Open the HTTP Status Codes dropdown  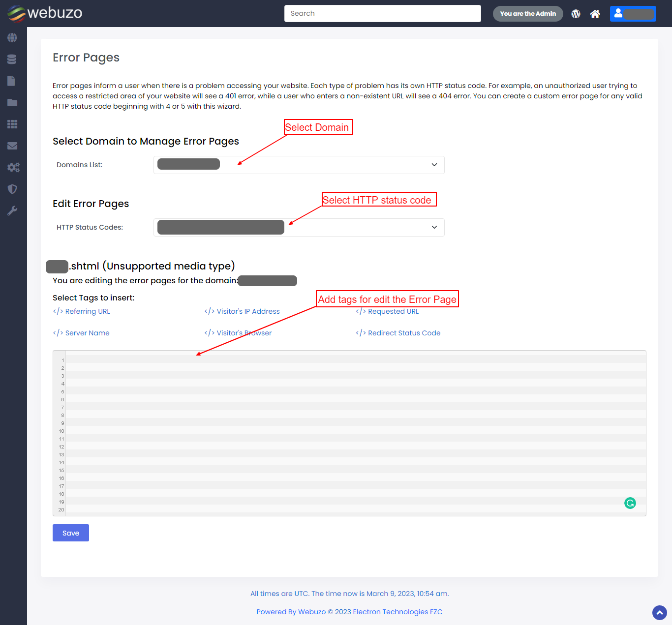(x=299, y=228)
